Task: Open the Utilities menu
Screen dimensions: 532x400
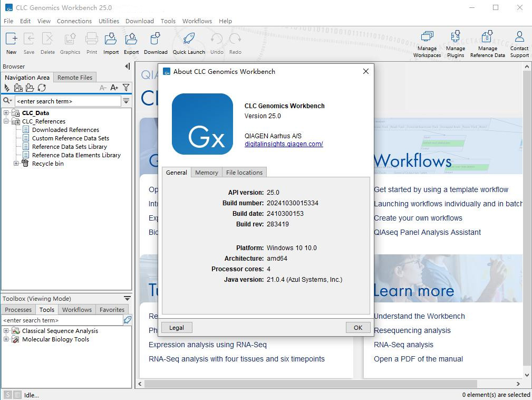Action: 109,21
